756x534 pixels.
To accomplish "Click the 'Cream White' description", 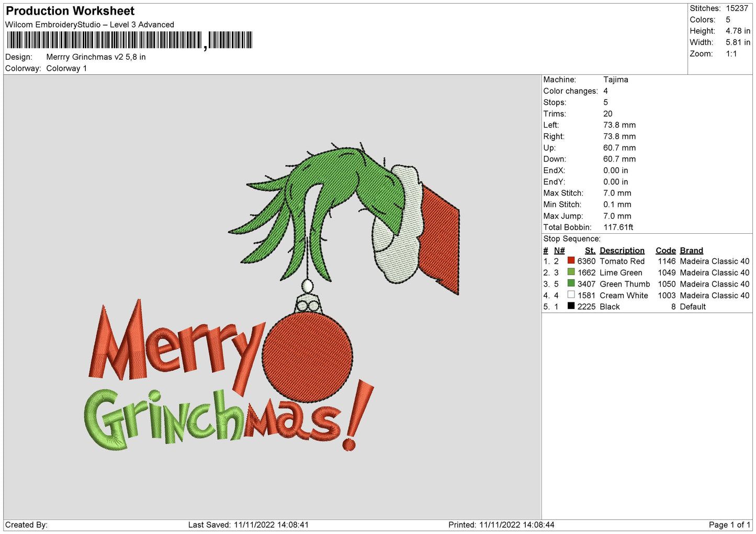I will coord(624,296).
